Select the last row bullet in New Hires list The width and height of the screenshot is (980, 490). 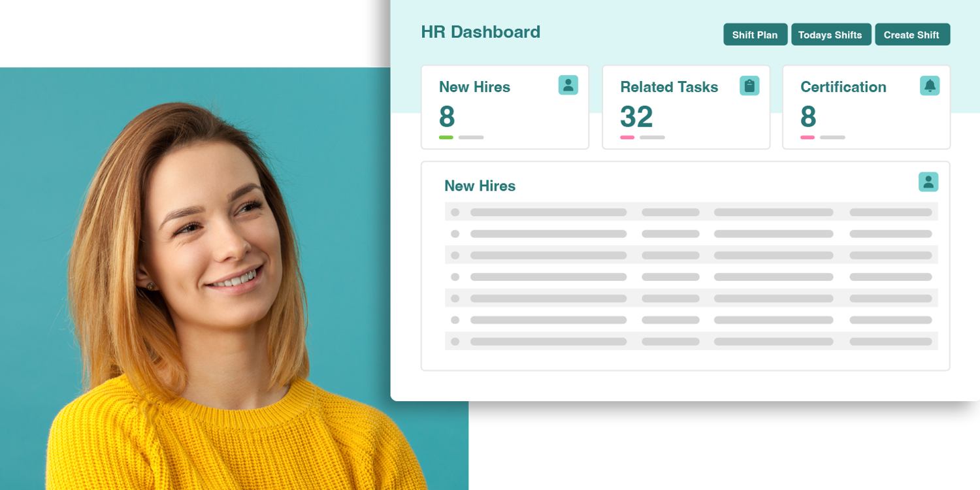pos(455,342)
